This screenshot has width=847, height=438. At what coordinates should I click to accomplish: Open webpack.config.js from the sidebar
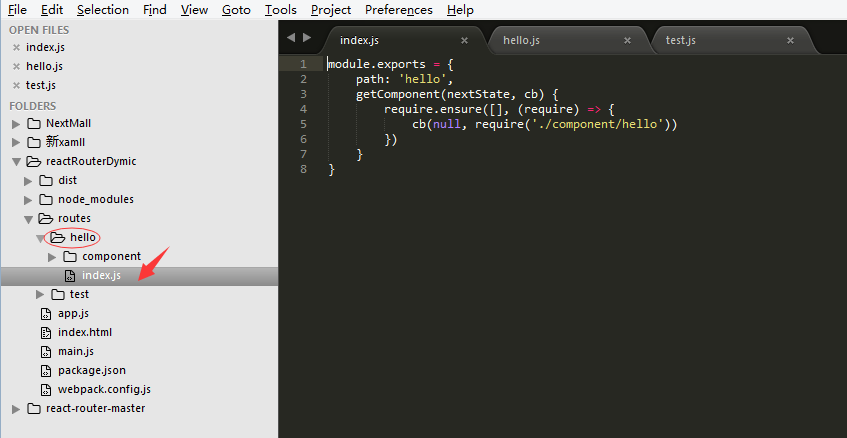(x=104, y=389)
